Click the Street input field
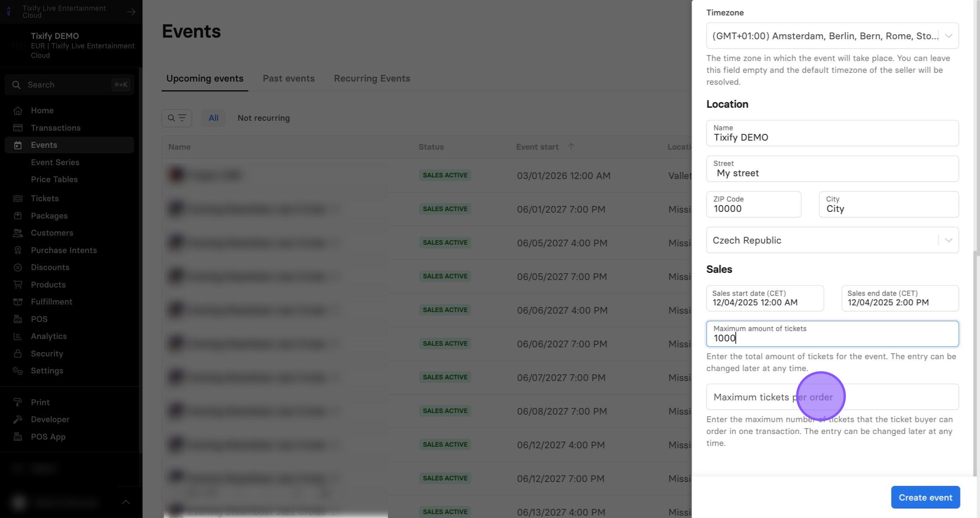The height and width of the screenshot is (518, 980). point(832,169)
